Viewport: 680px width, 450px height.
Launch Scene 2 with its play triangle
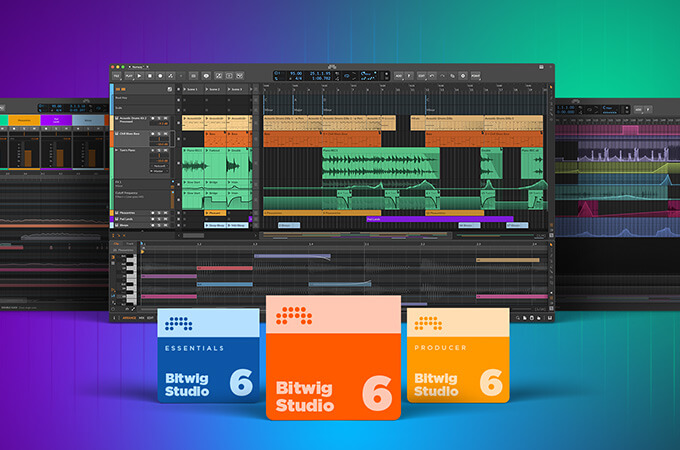click(x=207, y=89)
